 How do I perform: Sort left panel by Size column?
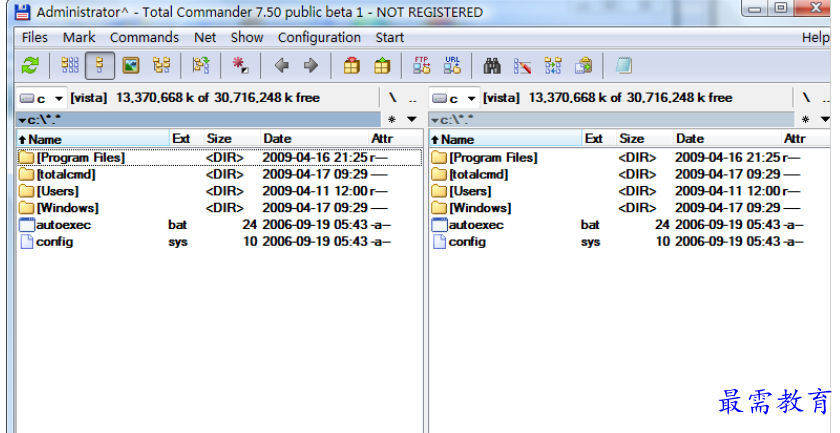tap(231, 139)
